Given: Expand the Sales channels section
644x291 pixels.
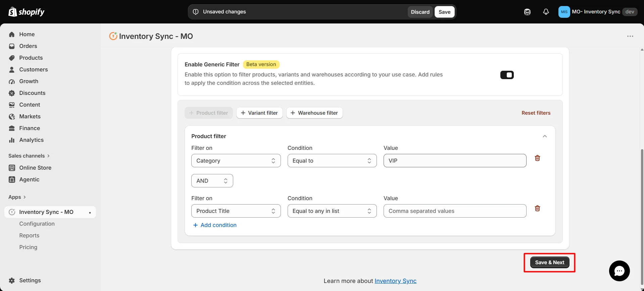Looking at the screenshot, I should (x=29, y=156).
